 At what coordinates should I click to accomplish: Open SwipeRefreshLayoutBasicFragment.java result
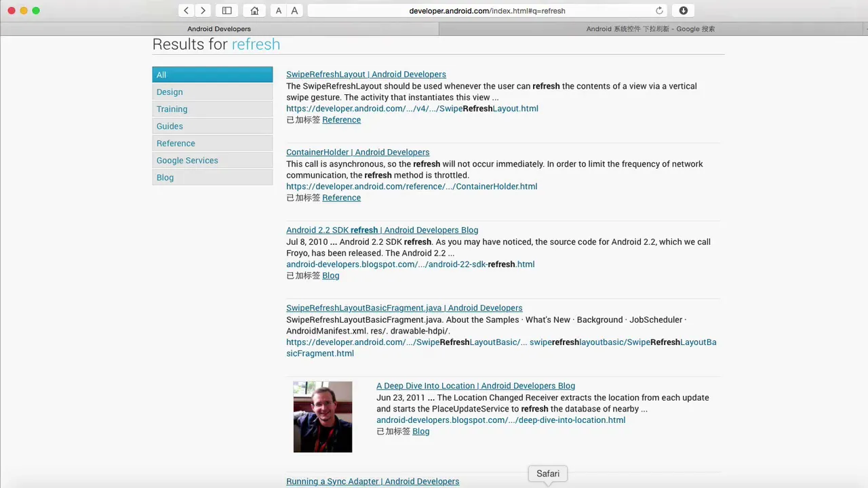pos(404,308)
